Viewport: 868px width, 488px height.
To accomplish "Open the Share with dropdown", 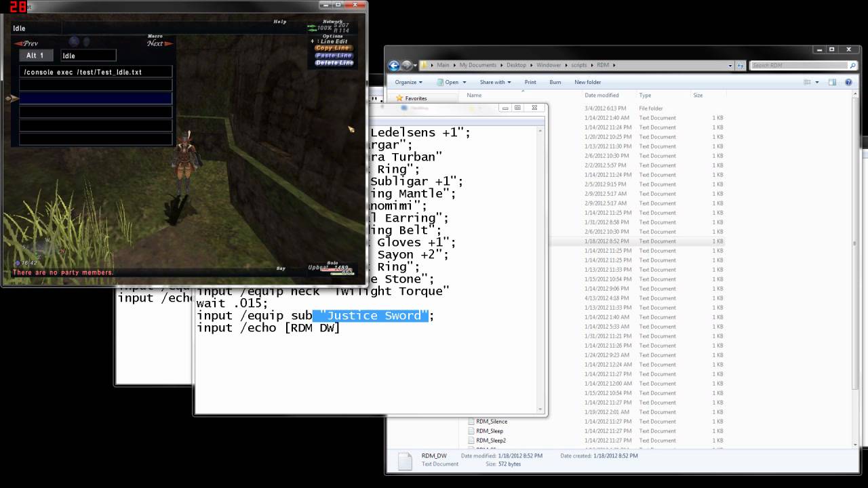I will (495, 82).
